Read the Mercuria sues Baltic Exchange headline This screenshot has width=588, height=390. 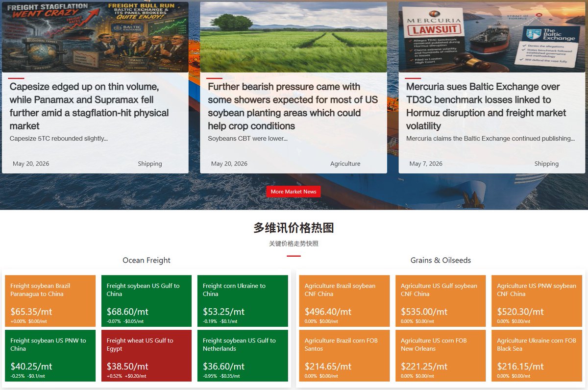click(486, 106)
